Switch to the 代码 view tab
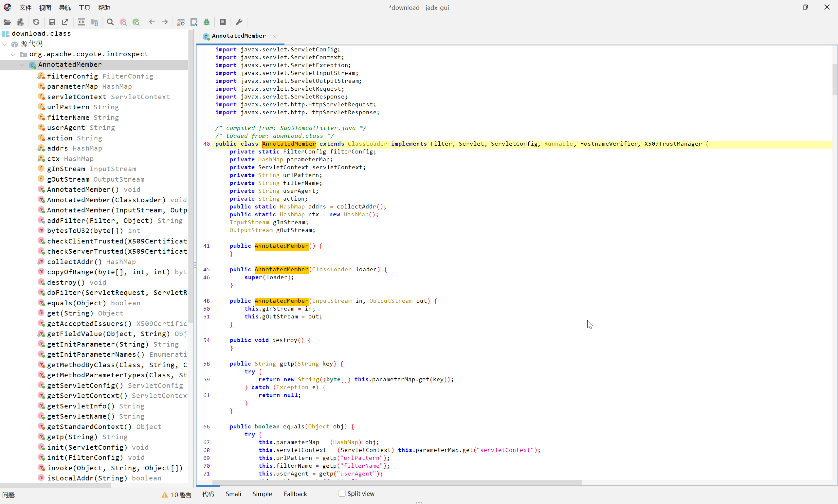 tap(208, 494)
